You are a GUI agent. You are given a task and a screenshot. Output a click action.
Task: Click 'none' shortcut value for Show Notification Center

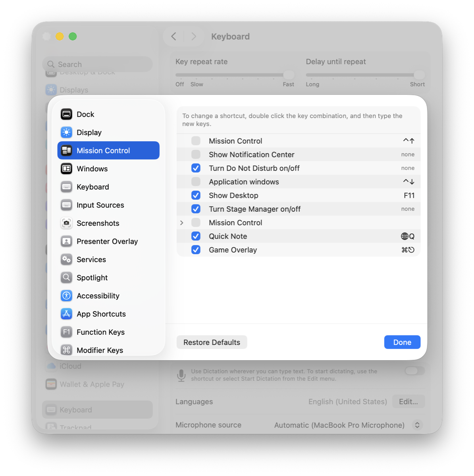click(x=408, y=154)
